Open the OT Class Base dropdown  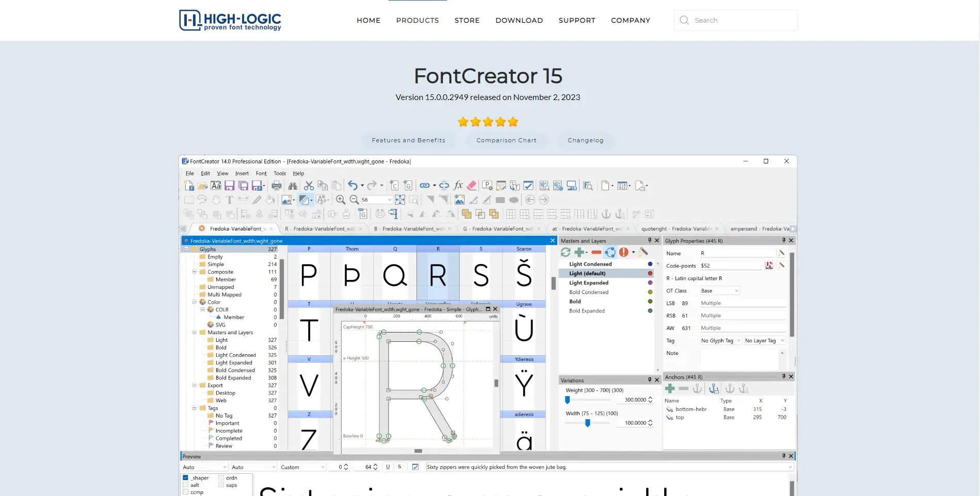[x=720, y=291]
